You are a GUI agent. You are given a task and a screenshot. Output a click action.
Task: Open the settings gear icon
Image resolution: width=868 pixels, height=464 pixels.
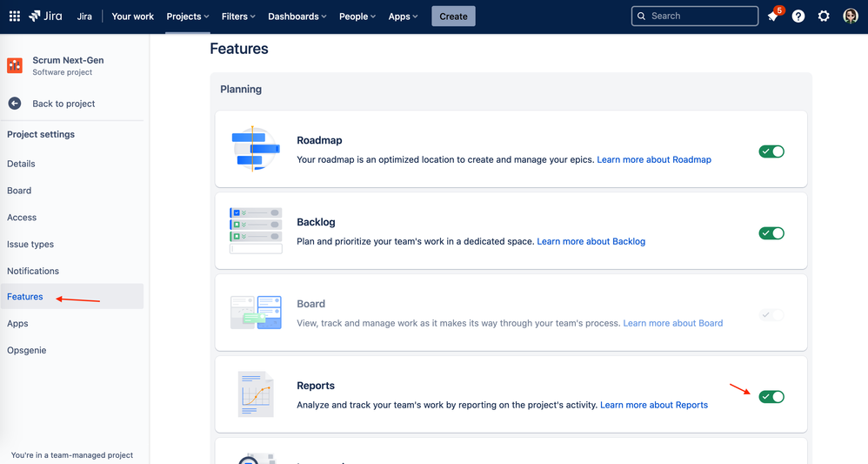pyautogui.click(x=824, y=16)
